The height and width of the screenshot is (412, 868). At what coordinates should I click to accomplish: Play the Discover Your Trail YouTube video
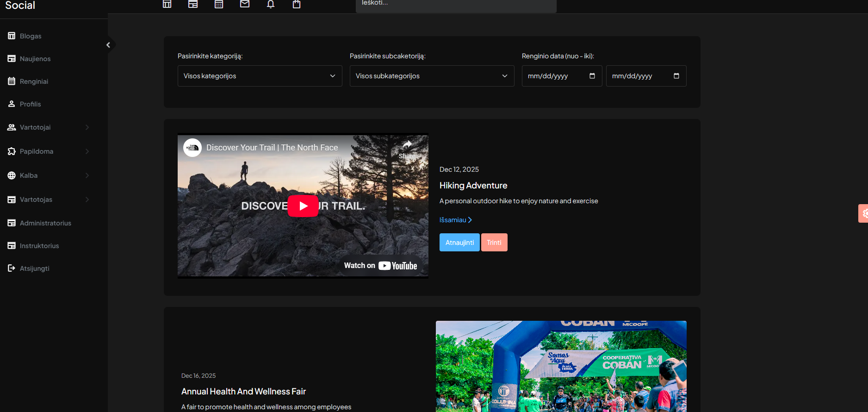point(303,206)
